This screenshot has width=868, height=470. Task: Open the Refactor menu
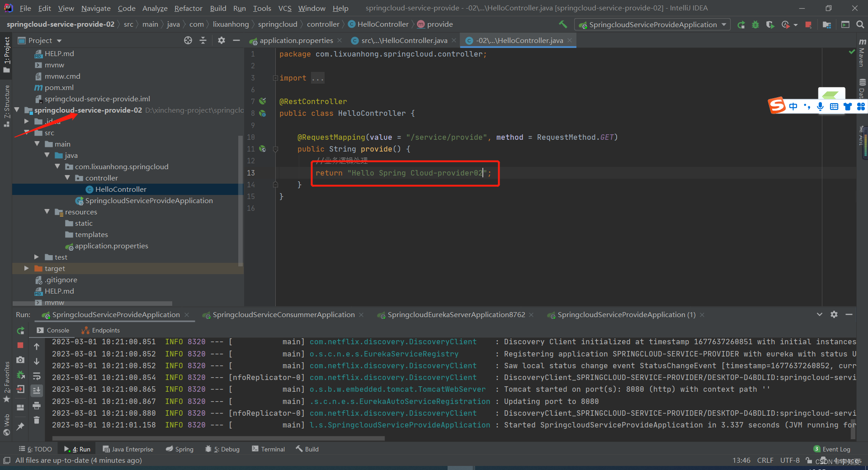188,8
